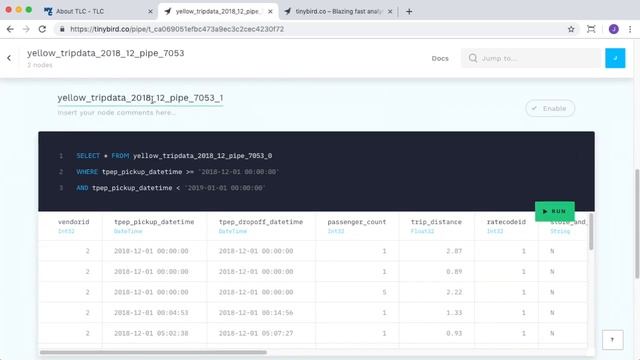Click the address bar URL
The height and width of the screenshot is (360, 640).
point(177,29)
